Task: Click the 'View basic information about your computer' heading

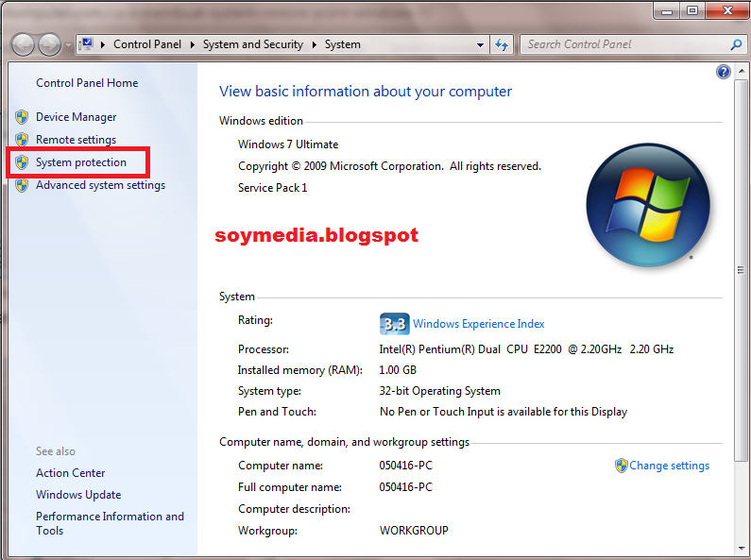Action: click(x=366, y=92)
